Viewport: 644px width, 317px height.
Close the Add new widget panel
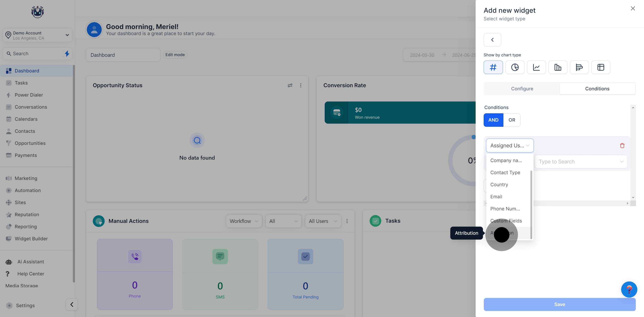point(633,8)
